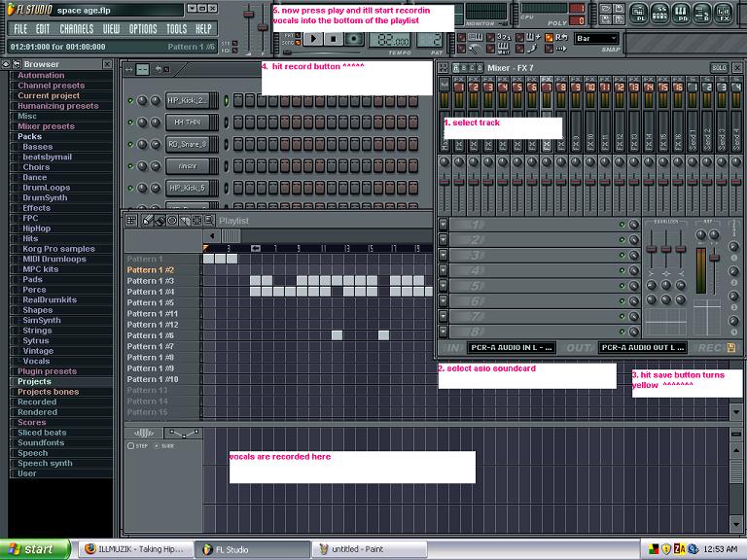Viewport: 747px width, 560px height.
Task: Open effect slot 3 dropdown arrow
Action: click(x=444, y=255)
